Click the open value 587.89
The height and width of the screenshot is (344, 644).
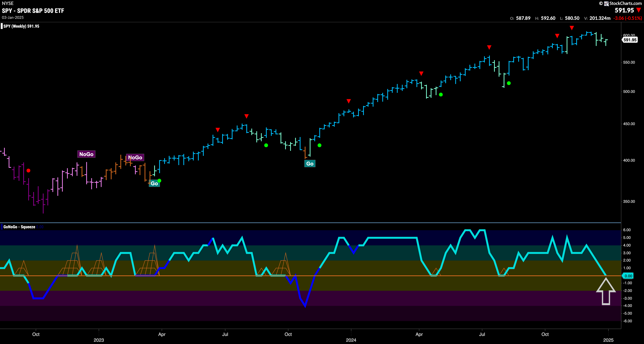[x=523, y=18]
